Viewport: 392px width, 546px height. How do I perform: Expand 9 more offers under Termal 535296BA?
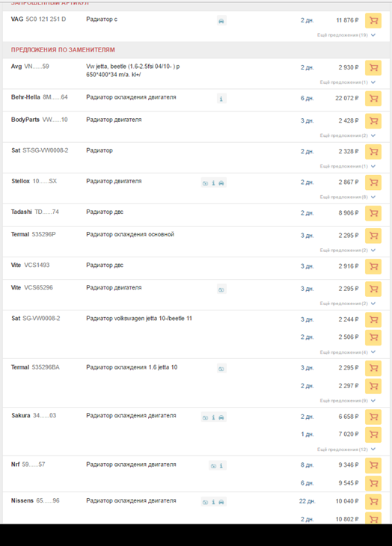[x=347, y=401]
